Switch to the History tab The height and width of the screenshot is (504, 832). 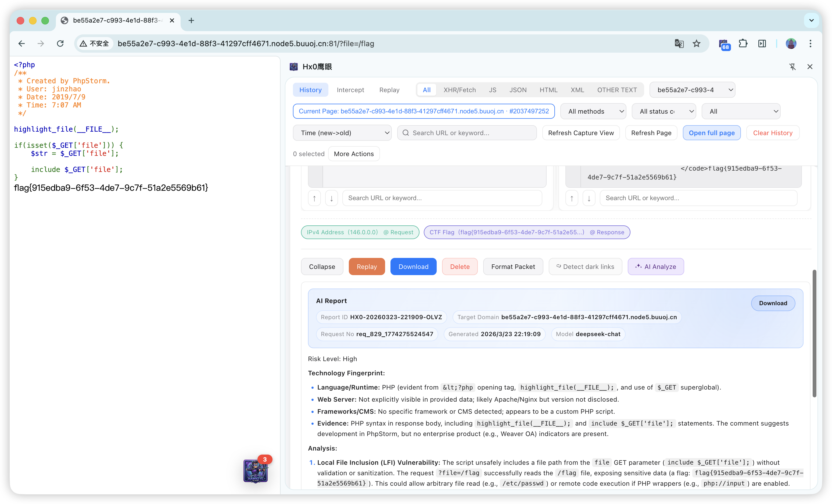click(310, 90)
